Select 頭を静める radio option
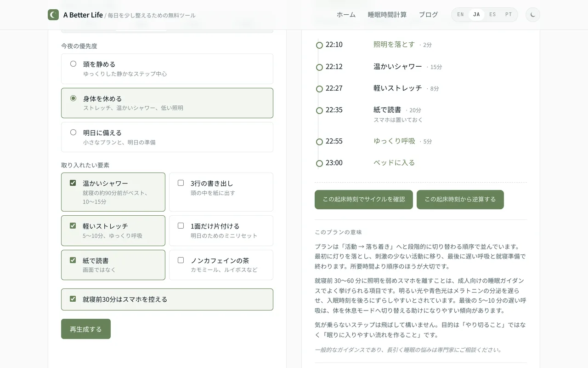Screen dimensions: 588x368 [x=73, y=64]
